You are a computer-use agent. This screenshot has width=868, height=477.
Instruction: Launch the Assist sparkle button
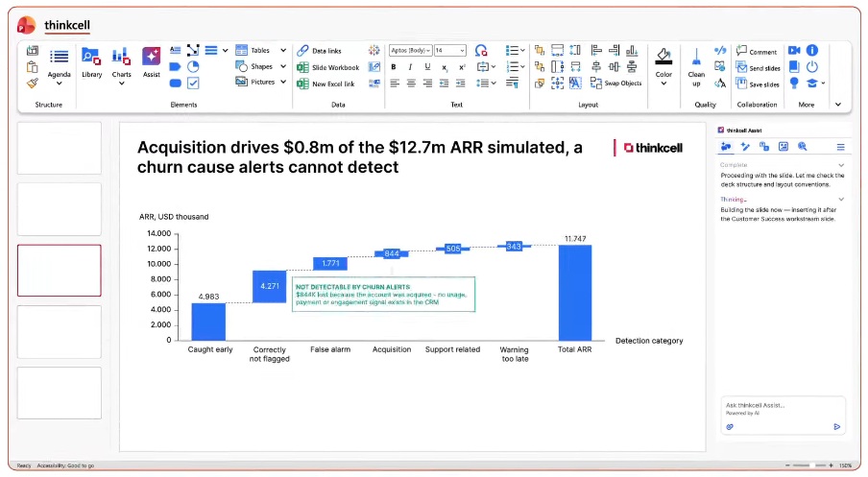click(151, 62)
